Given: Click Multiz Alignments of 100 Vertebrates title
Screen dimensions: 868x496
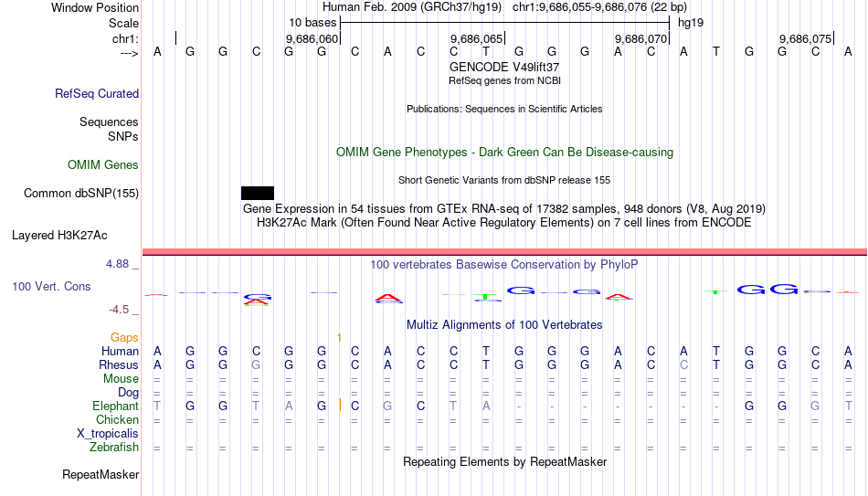Looking at the screenshot, I should (504, 325).
